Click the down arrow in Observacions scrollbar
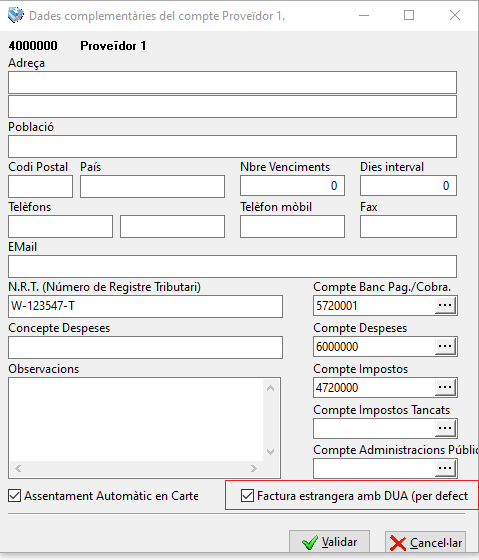Viewport: 479px width, 560px height. point(270,452)
